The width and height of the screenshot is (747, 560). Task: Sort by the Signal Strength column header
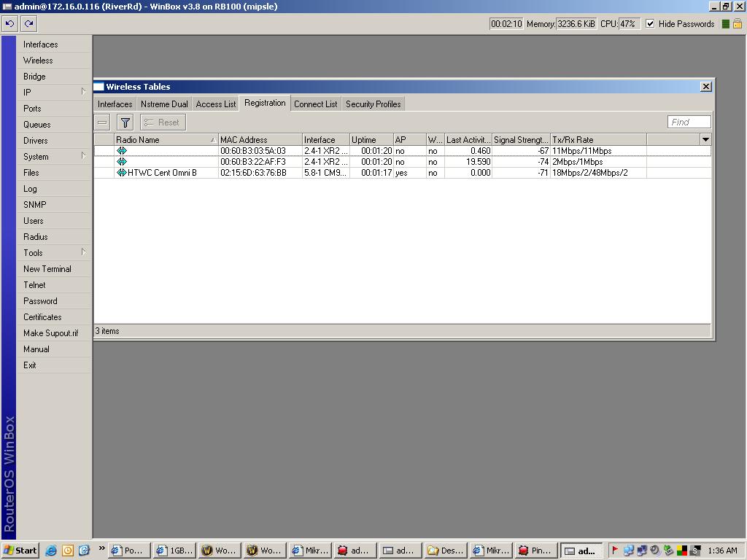coord(521,140)
